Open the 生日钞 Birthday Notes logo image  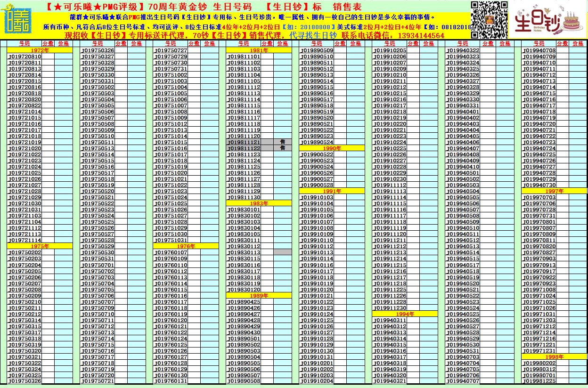pyautogui.click(x=549, y=20)
